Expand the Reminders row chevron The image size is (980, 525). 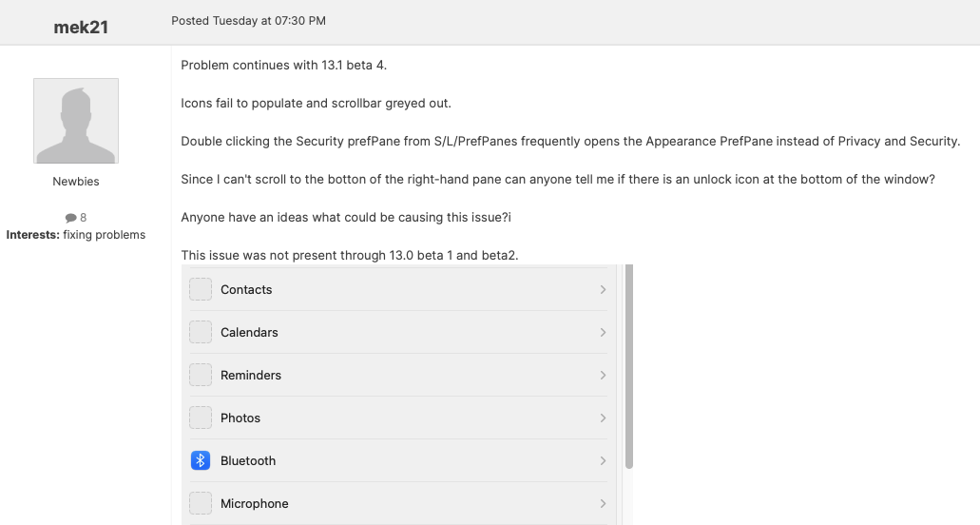(x=603, y=375)
